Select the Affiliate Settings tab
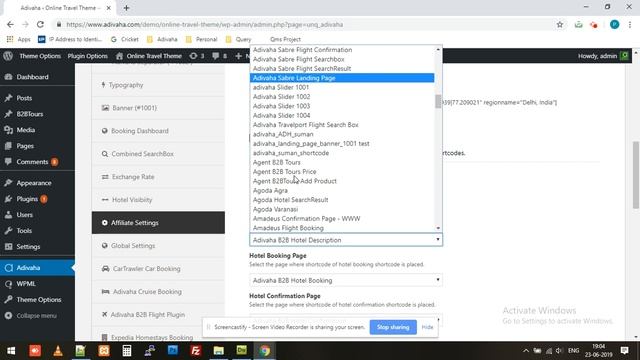This screenshot has height=360, width=640. pyautogui.click(x=158, y=222)
